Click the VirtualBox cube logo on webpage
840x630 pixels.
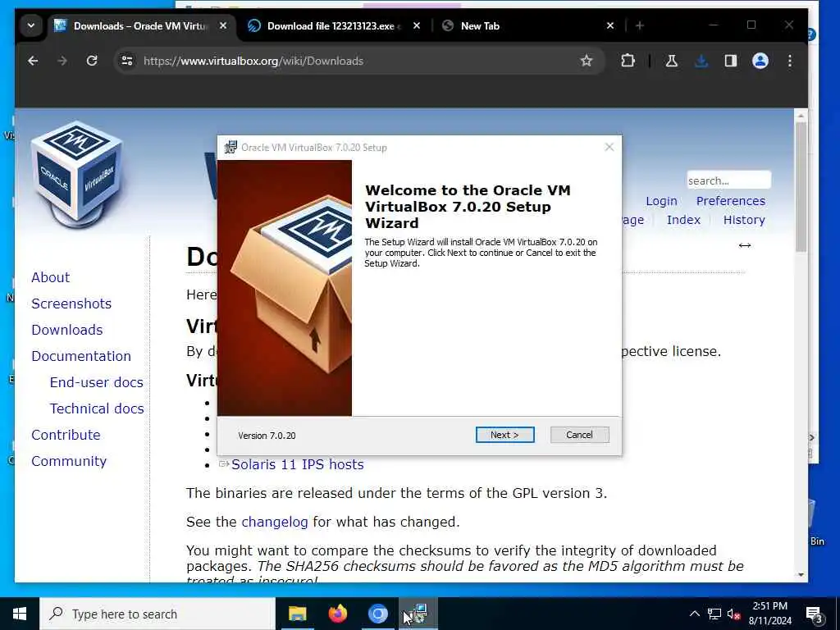(x=76, y=173)
